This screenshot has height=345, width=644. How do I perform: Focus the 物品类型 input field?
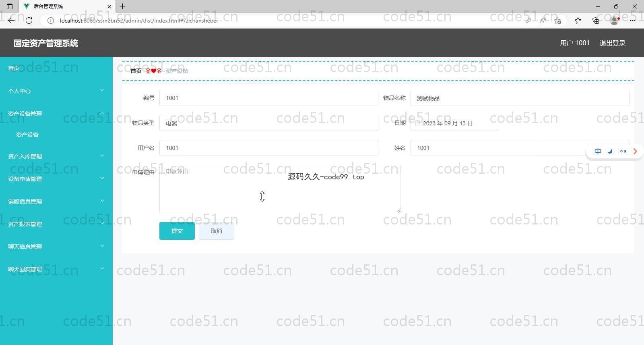[269, 123]
